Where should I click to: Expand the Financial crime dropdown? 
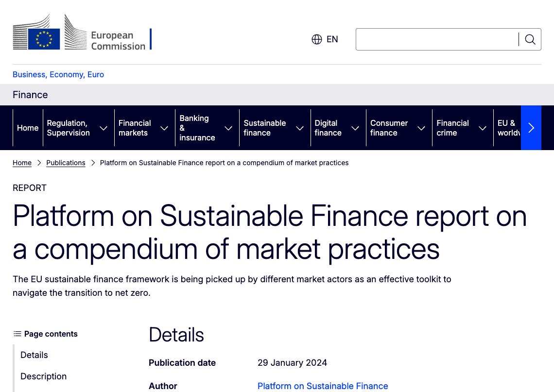(x=482, y=128)
